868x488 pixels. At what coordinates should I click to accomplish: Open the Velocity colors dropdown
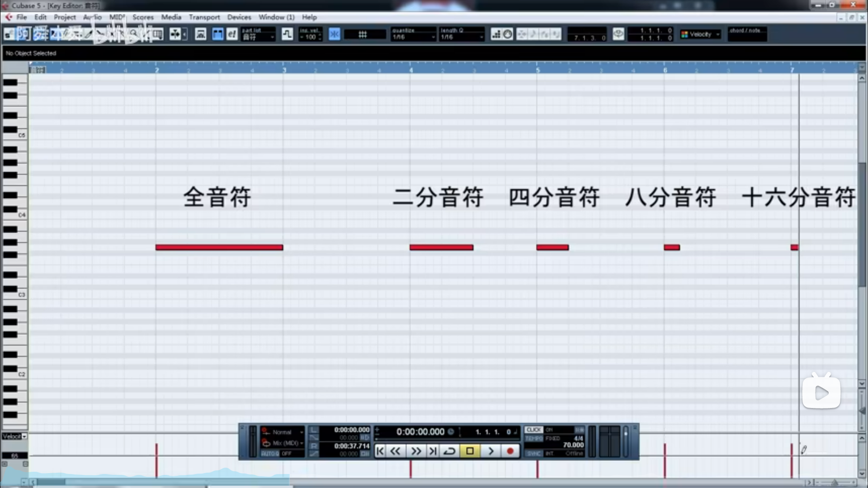(701, 34)
